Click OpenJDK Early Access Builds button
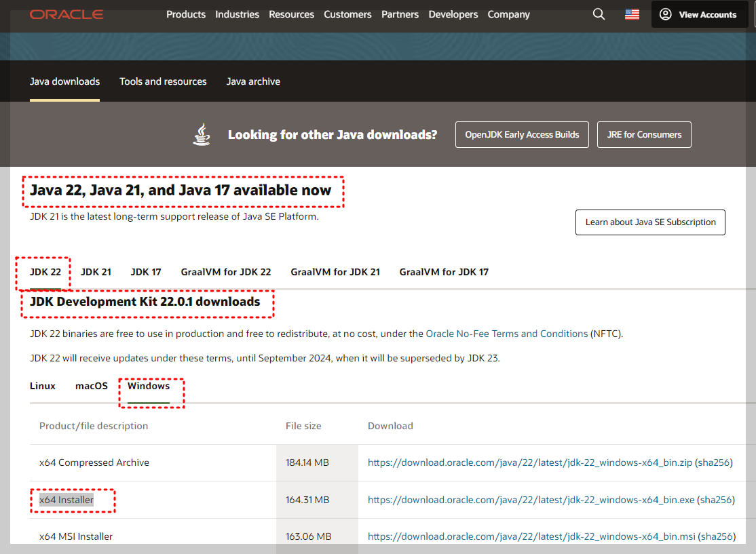This screenshot has height=554, width=756. click(522, 134)
